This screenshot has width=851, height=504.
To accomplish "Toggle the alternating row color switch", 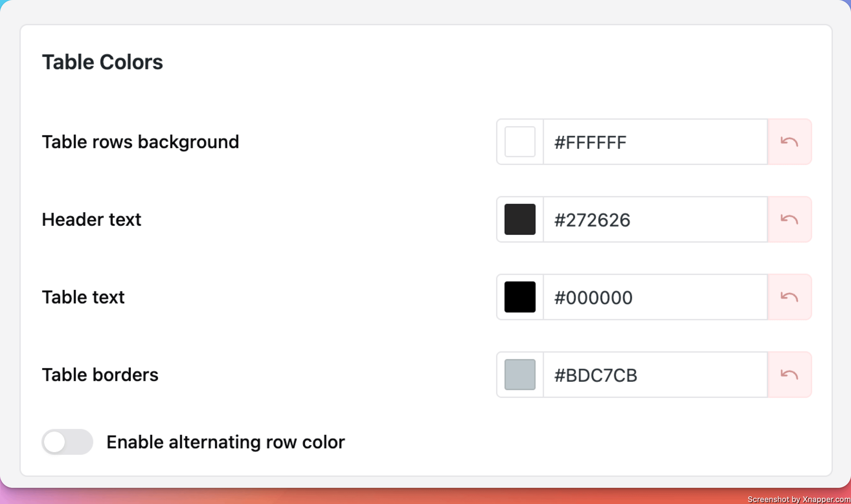I will (67, 442).
